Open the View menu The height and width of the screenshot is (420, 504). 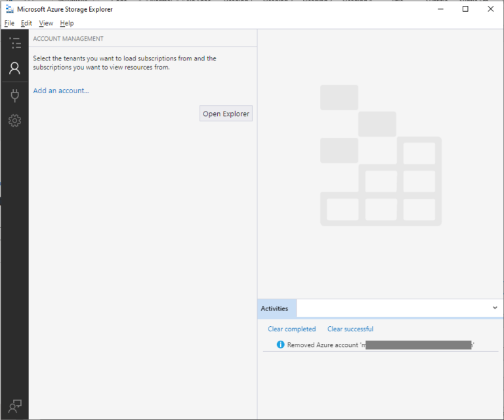46,23
